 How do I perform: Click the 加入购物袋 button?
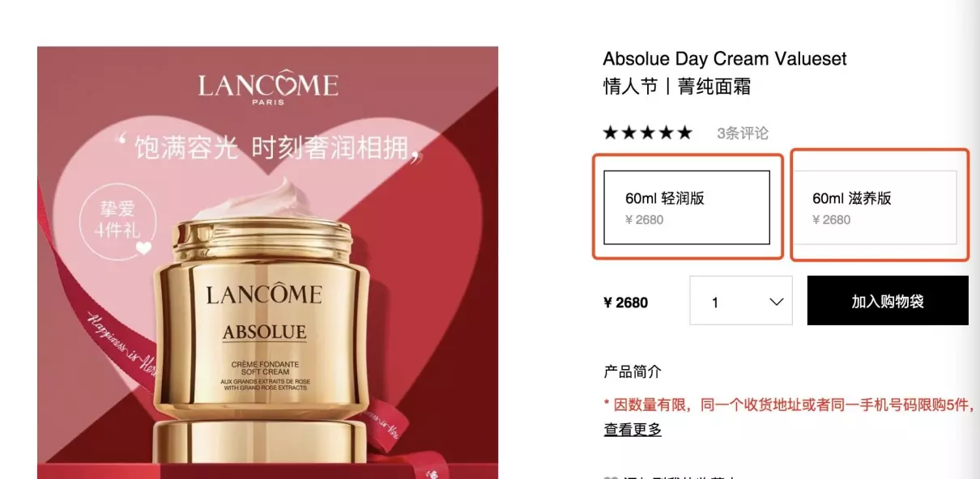(x=888, y=301)
